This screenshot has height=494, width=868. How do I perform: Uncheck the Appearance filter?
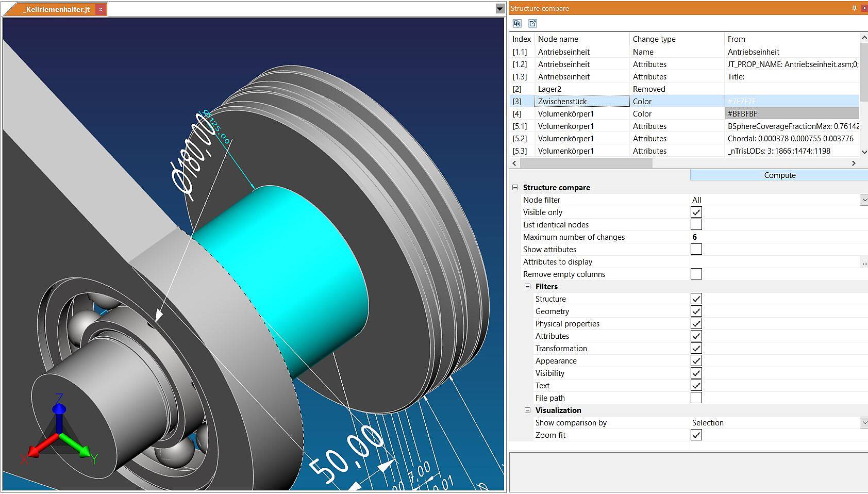point(696,361)
